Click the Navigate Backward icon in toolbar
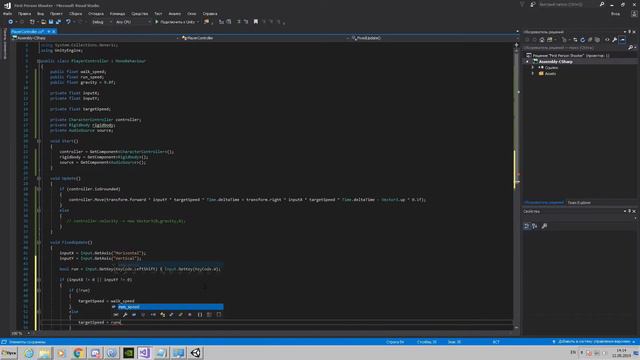The image size is (640, 360). click(11, 22)
